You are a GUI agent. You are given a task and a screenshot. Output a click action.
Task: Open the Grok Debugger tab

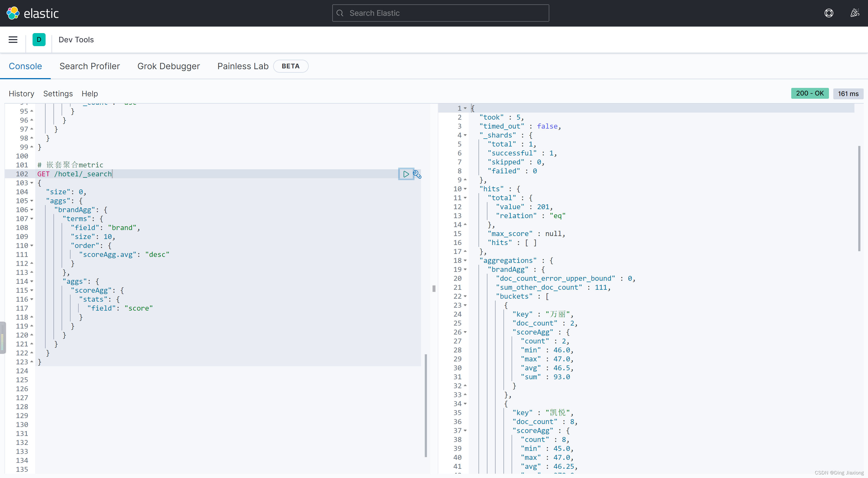168,66
